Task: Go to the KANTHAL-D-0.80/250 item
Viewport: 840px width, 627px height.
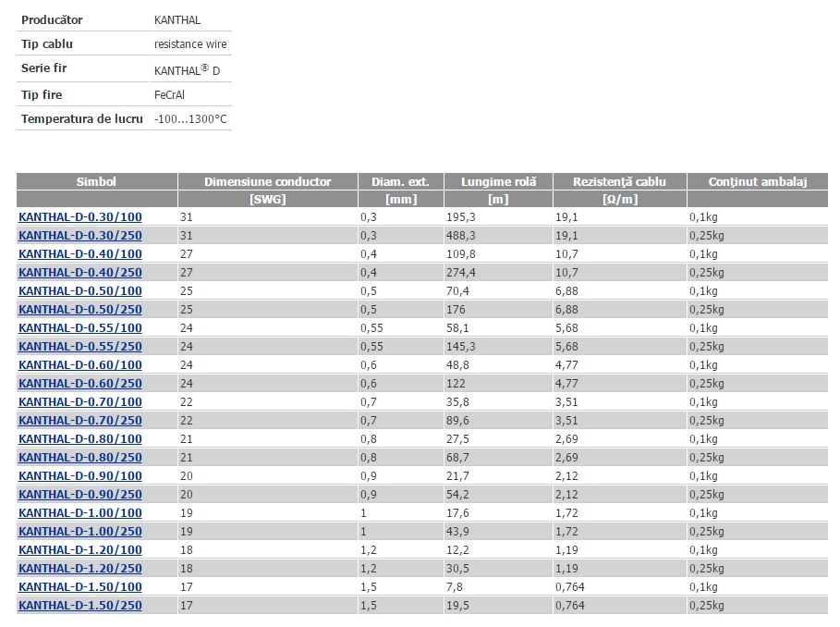Action: coord(80,457)
